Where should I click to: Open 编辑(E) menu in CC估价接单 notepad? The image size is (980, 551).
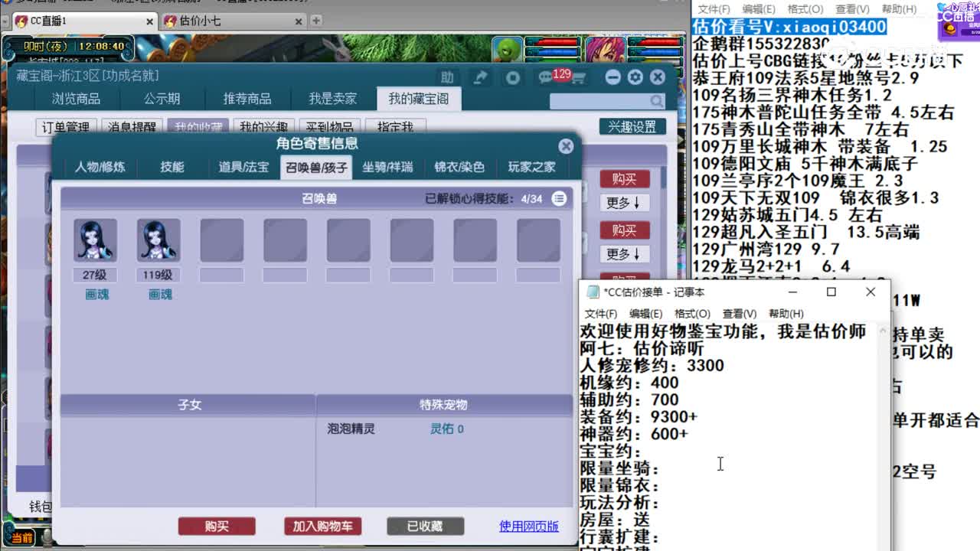point(645,314)
